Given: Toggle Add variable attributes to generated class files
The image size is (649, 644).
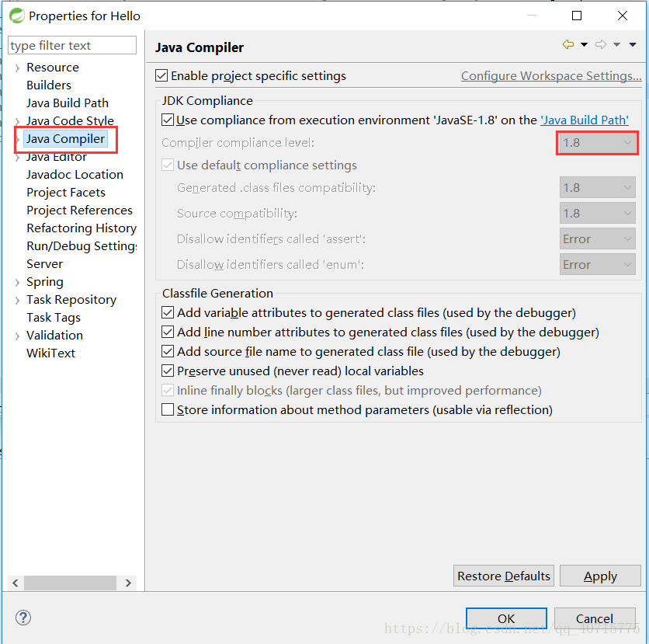Looking at the screenshot, I should coord(168,313).
